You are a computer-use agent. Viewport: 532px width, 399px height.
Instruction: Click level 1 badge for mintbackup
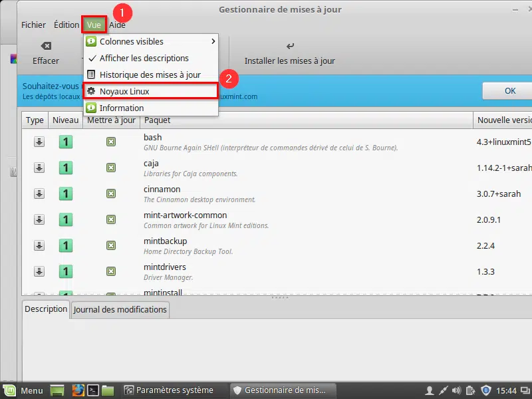click(x=66, y=245)
